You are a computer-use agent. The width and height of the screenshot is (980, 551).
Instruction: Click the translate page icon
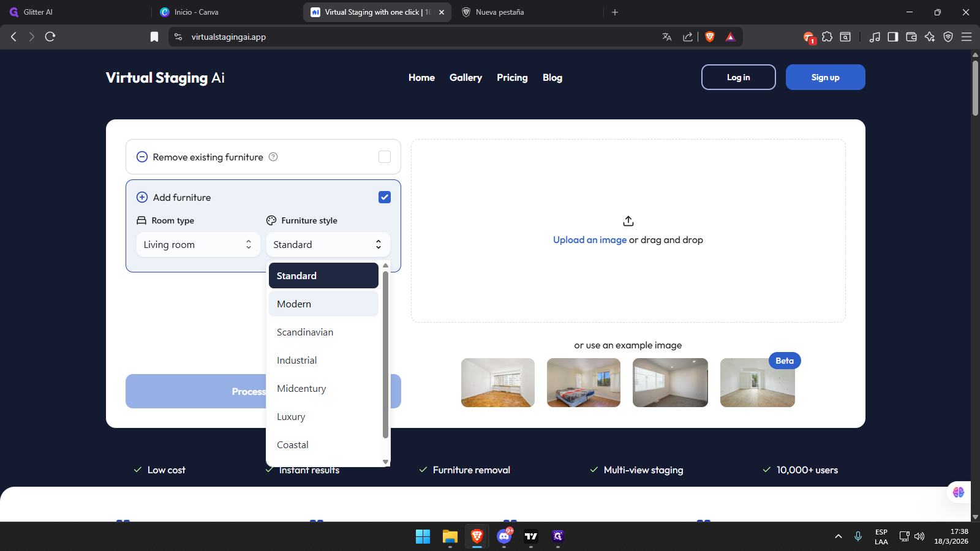point(667,37)
